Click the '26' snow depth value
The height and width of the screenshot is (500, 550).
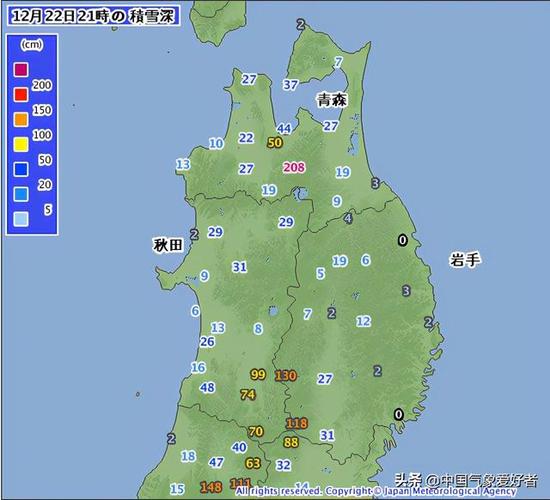[207, 341]
